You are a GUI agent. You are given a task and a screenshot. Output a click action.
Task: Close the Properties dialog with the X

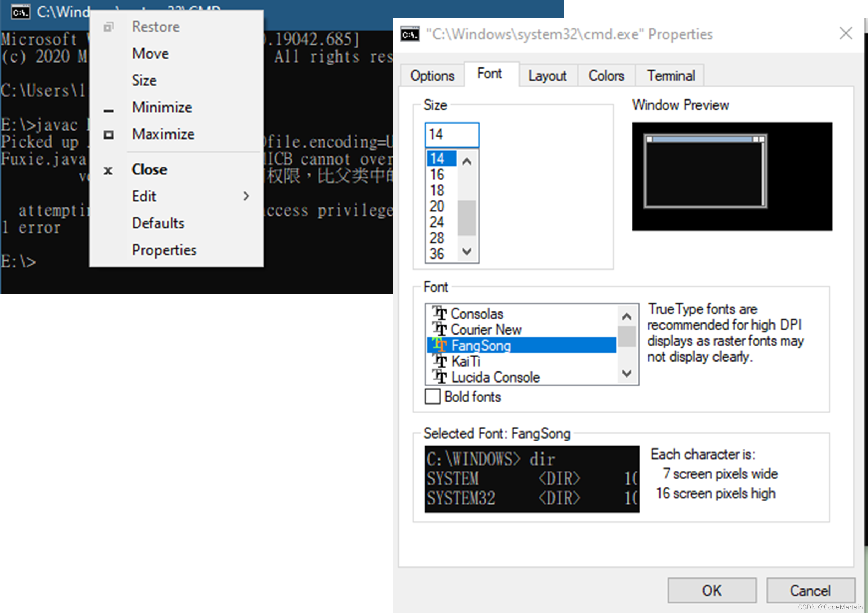(x=846, y=33)
